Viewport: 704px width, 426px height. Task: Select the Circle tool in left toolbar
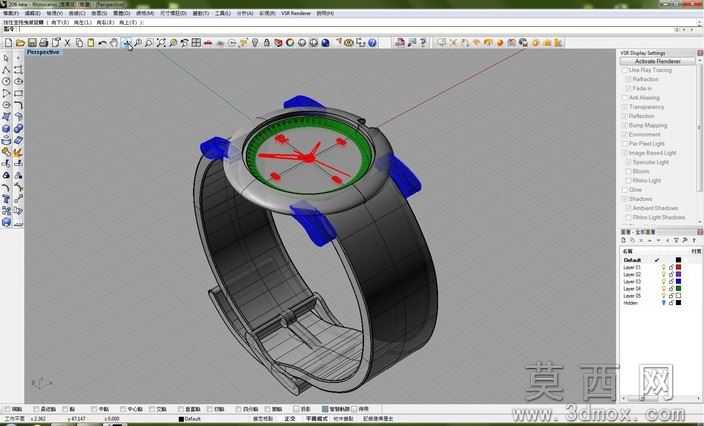pyautogui.click(x=6, y=81)
